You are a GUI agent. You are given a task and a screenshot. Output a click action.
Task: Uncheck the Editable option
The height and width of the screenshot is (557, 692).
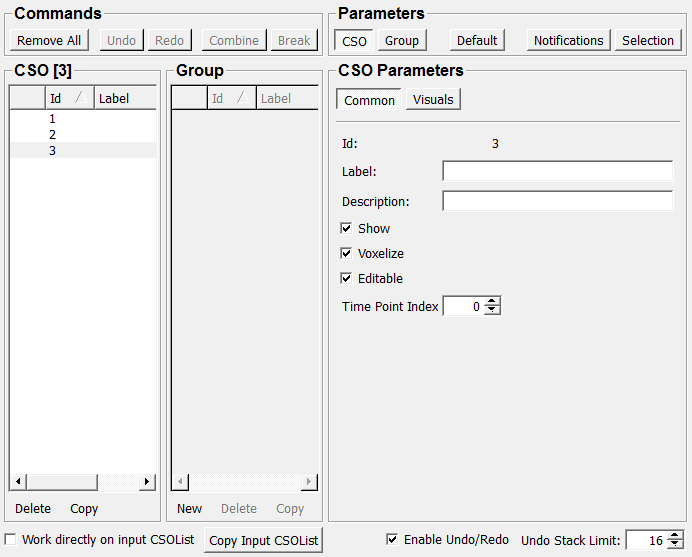347,278
